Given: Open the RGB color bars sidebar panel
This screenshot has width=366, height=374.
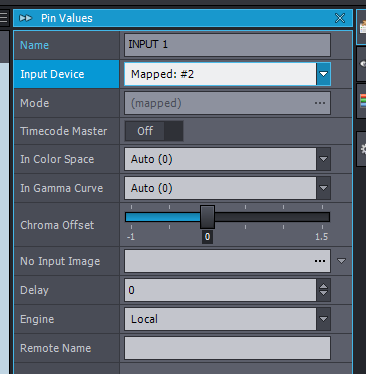Looking at the screenshot, I should [362, 101].
